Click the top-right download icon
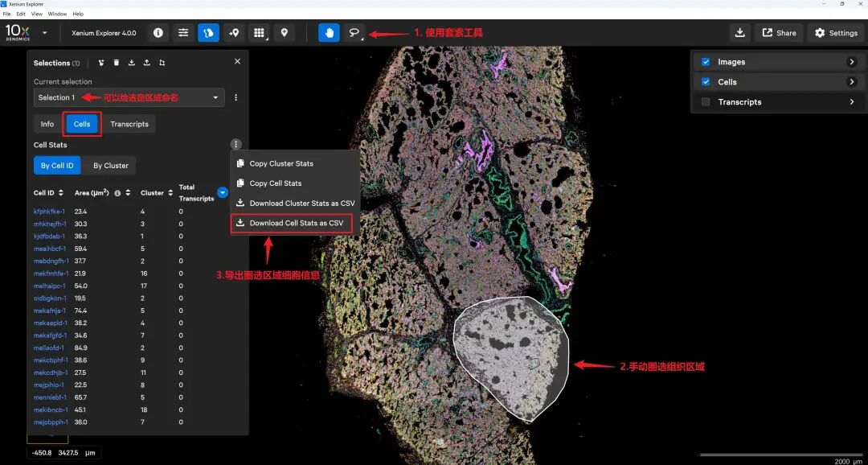 coord(739,33)
